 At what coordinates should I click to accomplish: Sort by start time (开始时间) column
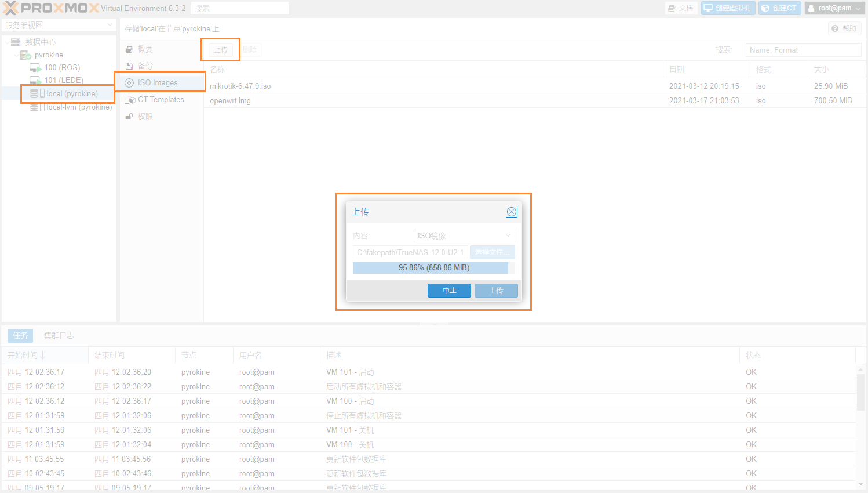pyautogui.click(x=45, y=356)
